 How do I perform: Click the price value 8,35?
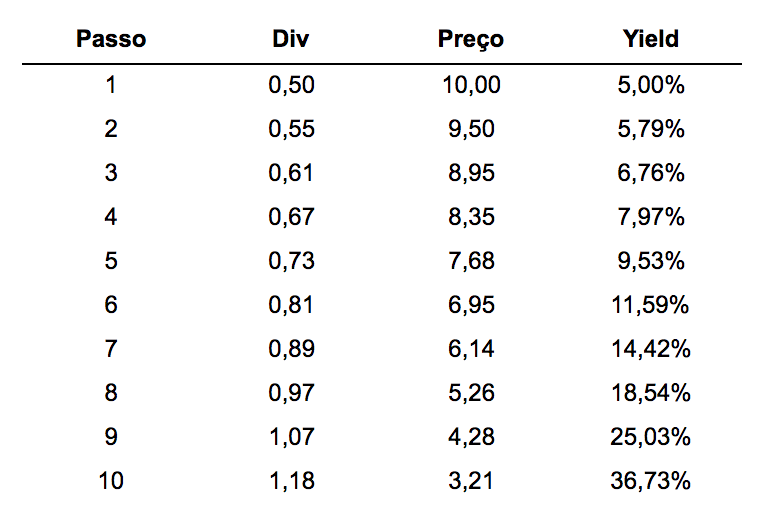tap(471, 217)
